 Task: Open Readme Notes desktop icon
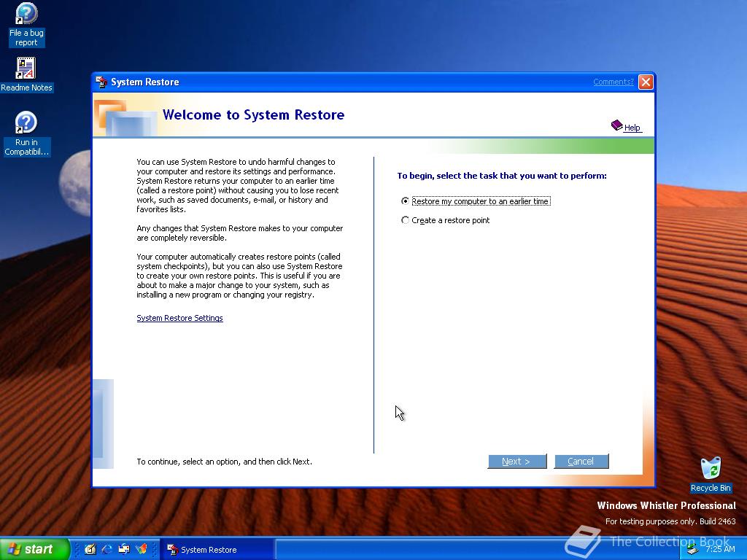[x=26, y=74]
